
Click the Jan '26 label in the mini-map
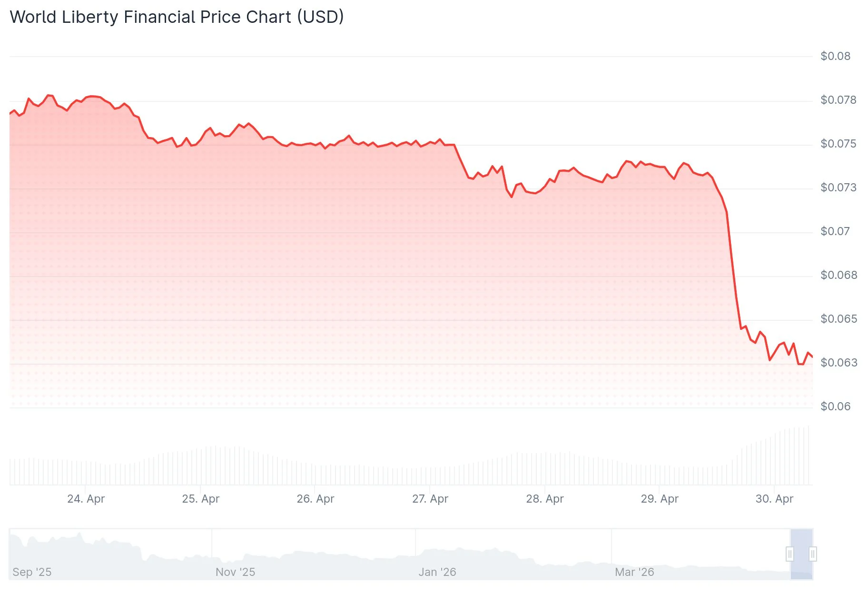(x=436, y=572)
